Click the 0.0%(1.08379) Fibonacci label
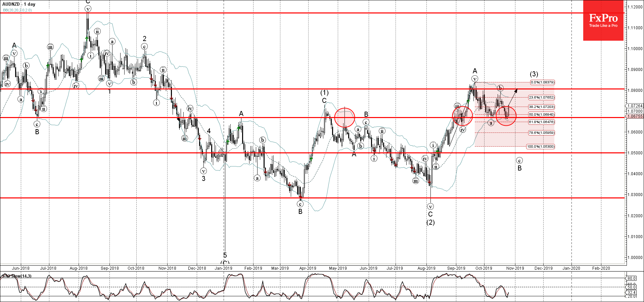This screenshot has height=302, width=644. (x=542, y=82)
